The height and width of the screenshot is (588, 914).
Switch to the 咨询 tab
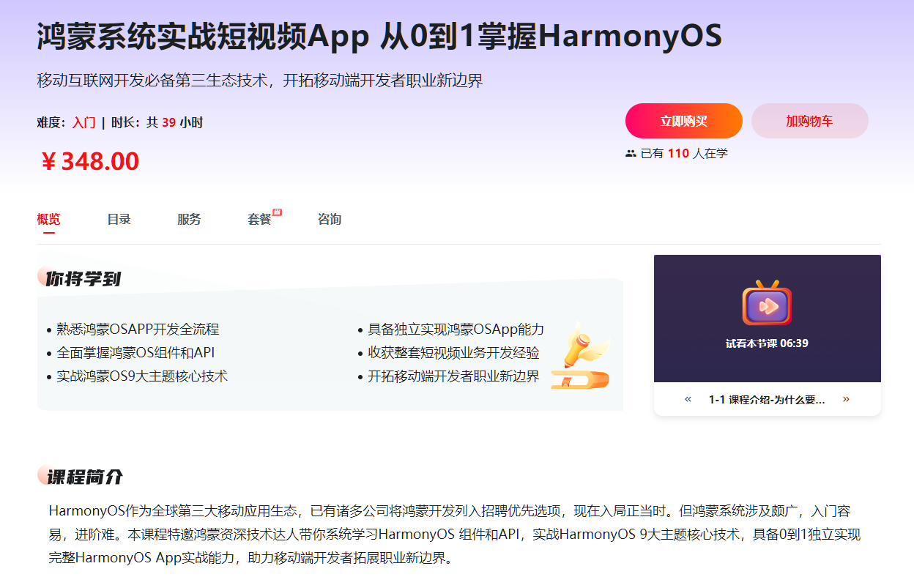tap(330, 219)
